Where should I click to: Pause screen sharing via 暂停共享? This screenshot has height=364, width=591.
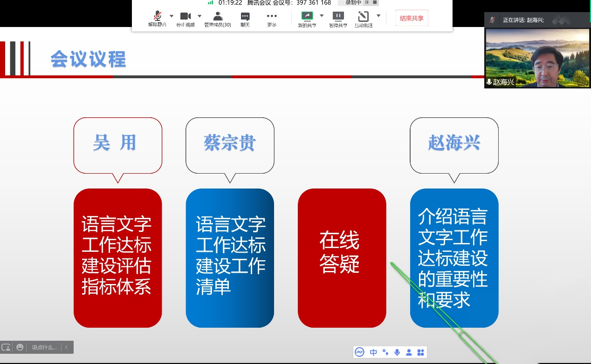338,19
